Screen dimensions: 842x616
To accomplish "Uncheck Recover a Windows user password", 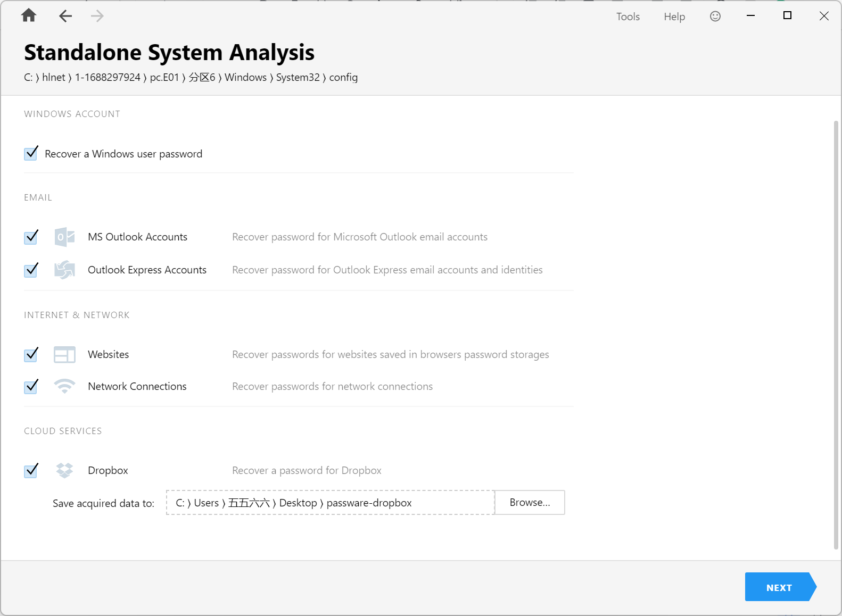I will (x=31, y=154).
